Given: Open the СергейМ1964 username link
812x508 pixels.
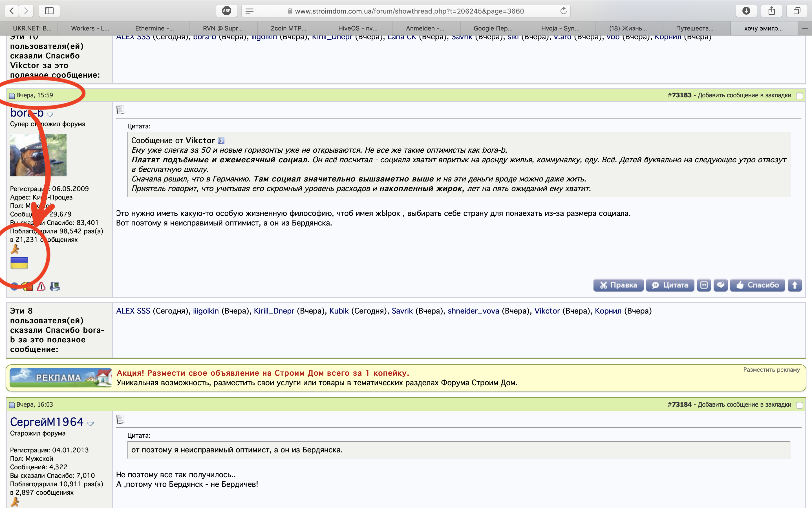Looking at the screenshot, I should [x=47, y=422].
